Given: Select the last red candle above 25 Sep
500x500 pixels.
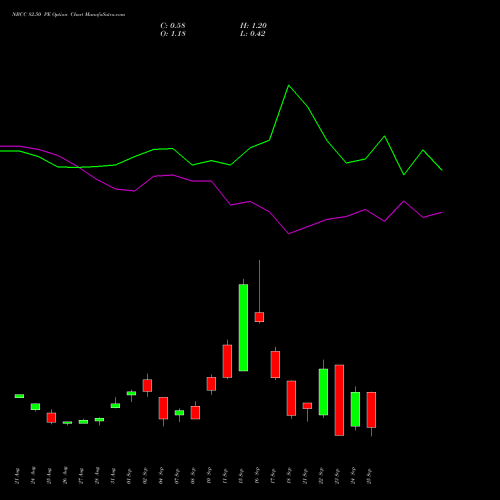Looking at the screenshot, I should (x=371, y=410).
